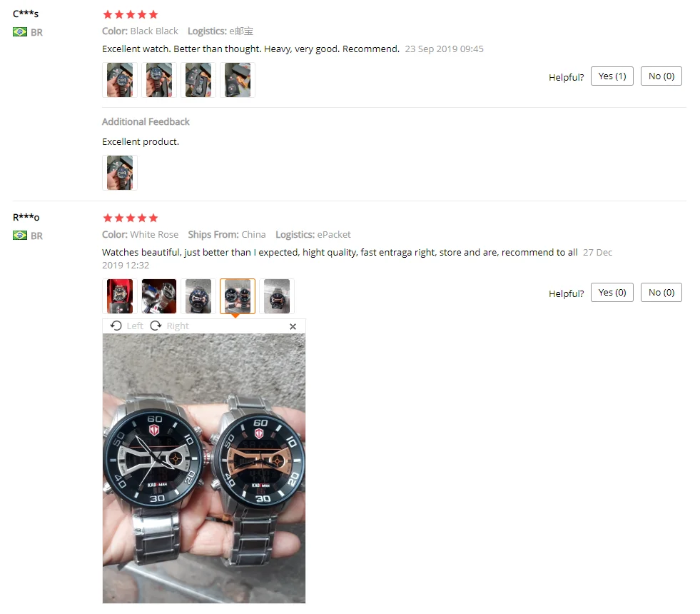
Task: Click the enlarged photo of two watches
Action: (204, 468)
